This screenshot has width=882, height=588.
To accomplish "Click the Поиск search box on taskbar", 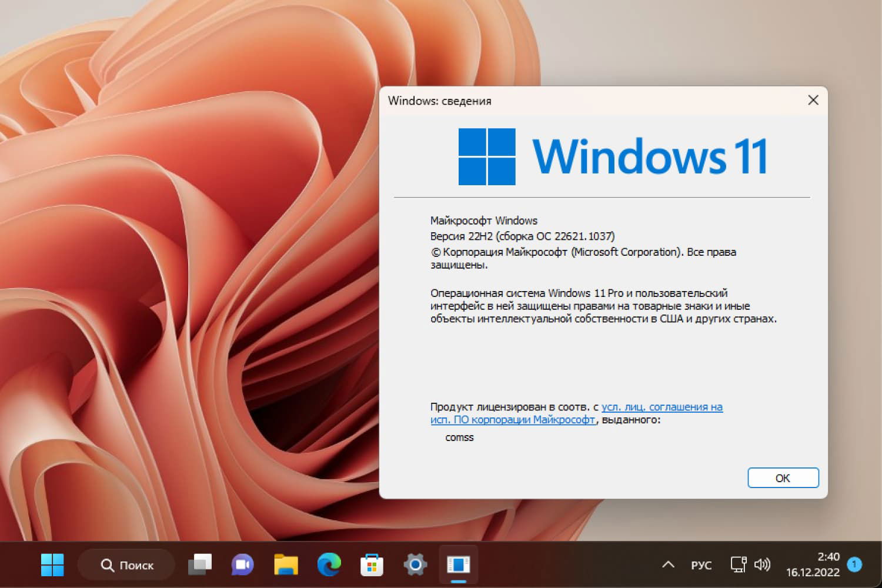I will 126,565.
